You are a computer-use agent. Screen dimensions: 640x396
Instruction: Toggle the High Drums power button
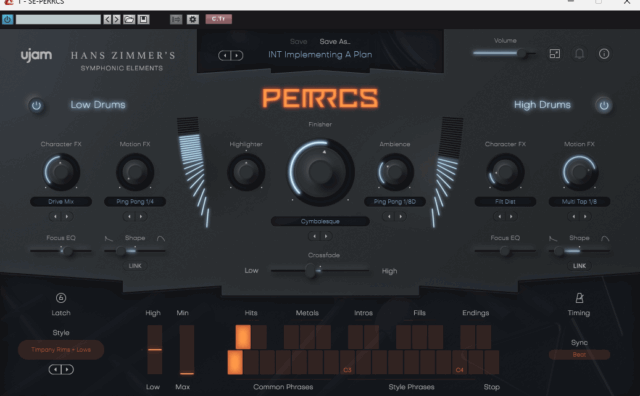click(604, 105)
